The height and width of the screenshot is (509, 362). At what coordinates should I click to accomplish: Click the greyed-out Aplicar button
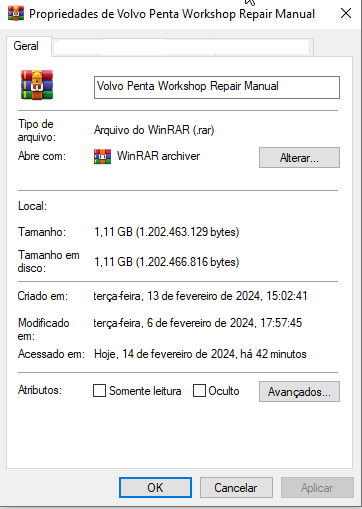coord(317,488)
